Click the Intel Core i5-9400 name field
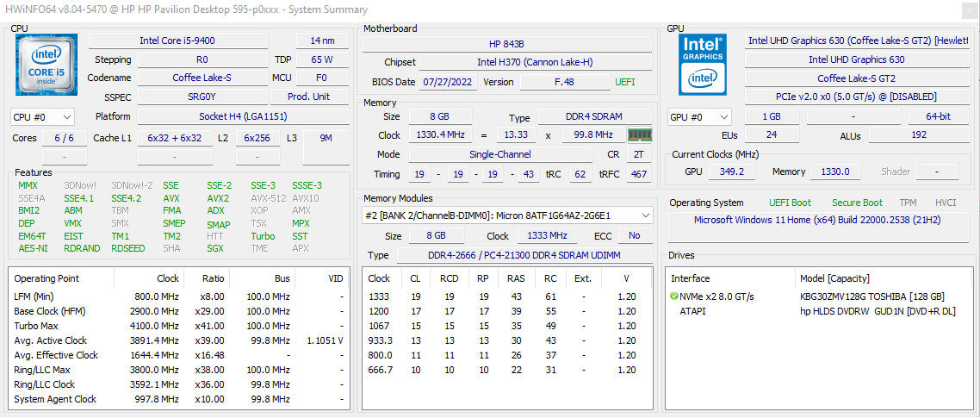980x418 pixels. click(x=178, y=41)
